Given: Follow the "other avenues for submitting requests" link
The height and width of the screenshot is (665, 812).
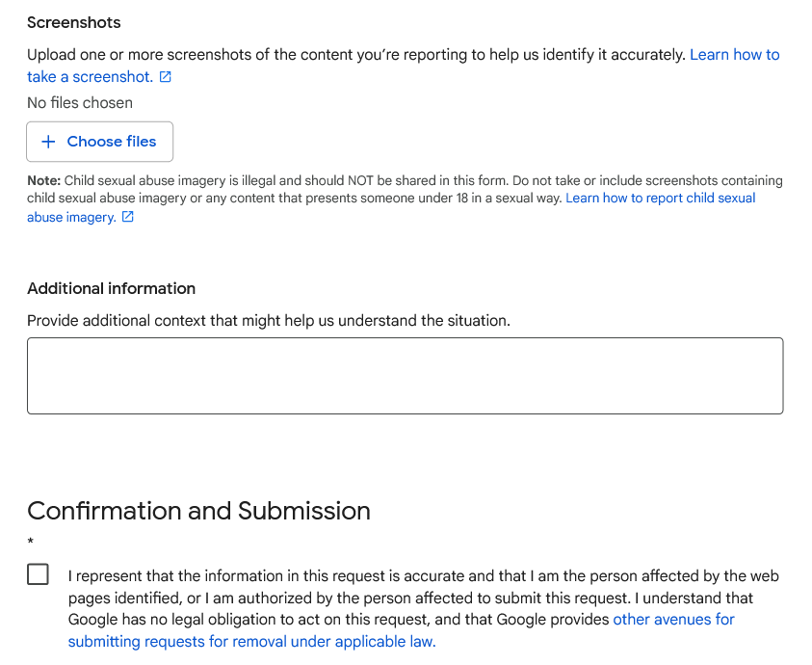Looking at the screenshot, I should [x=674, y=619].
